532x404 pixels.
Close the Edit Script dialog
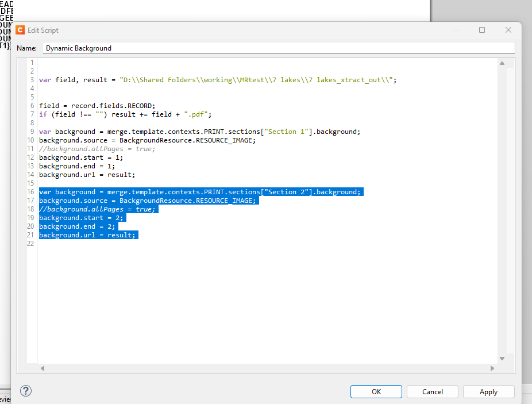click(508, 30)
